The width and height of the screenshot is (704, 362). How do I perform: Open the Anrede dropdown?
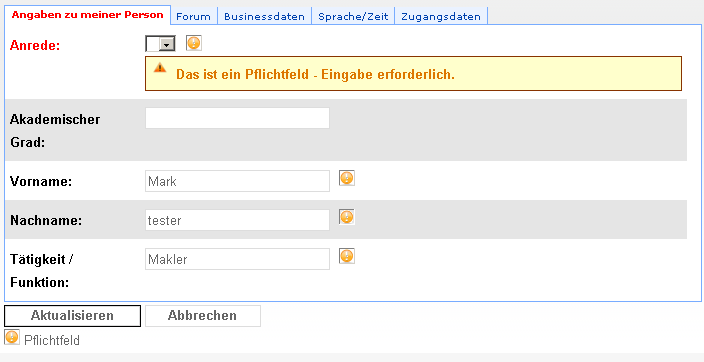[160, 44]
